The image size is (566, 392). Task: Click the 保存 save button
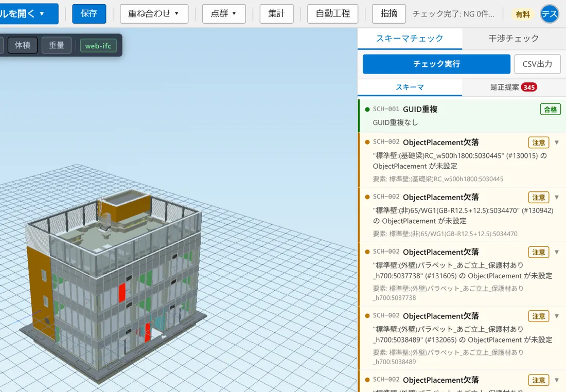89,14
